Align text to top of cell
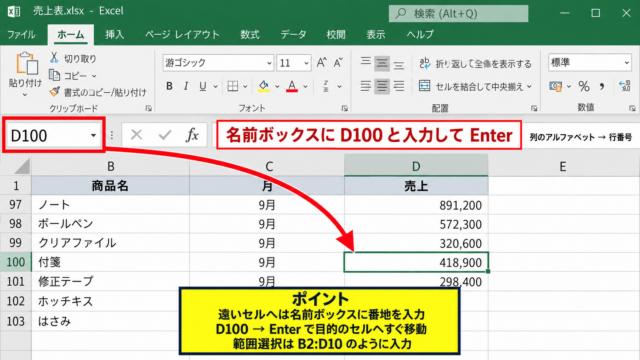640x360 pixels. [x=366, y=63]
